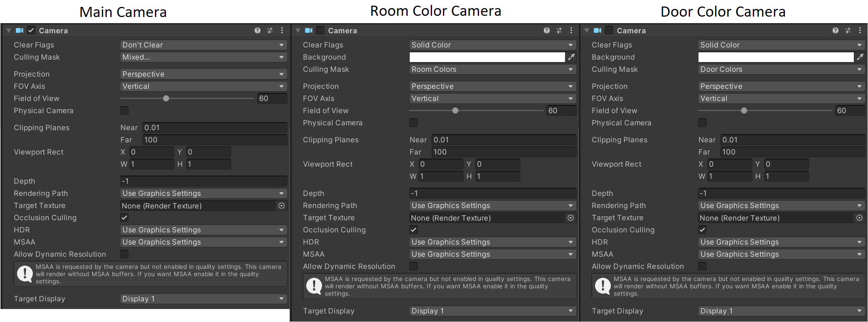868x322 pixels.
Task: Toggle Occlusion Culling on Door Color Camera
Action: click(x=702, y=230)
